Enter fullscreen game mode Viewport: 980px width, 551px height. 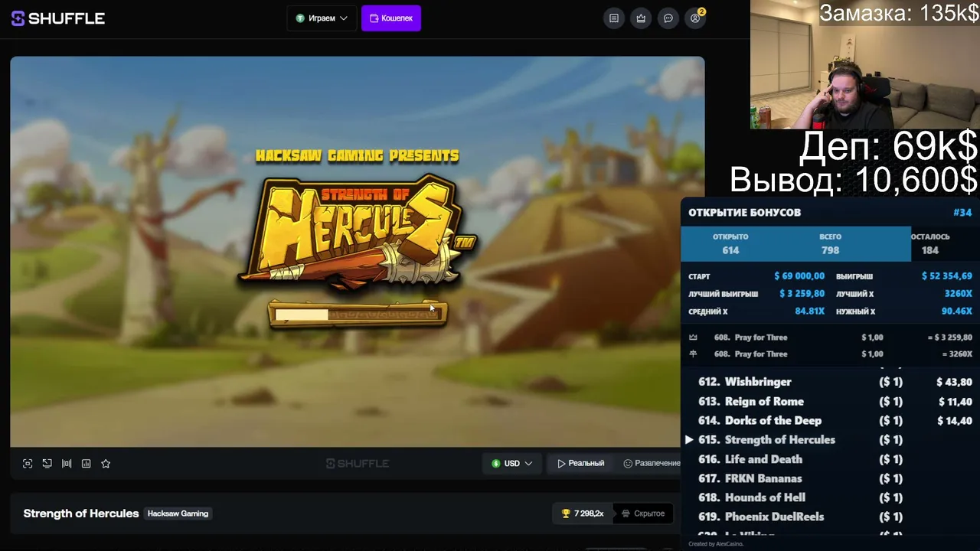(x=28, y=464)
